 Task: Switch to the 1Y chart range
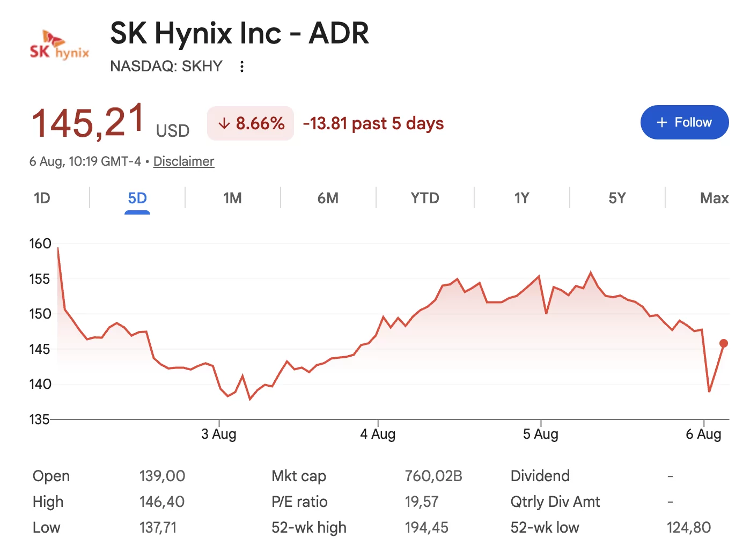point(521,198)
